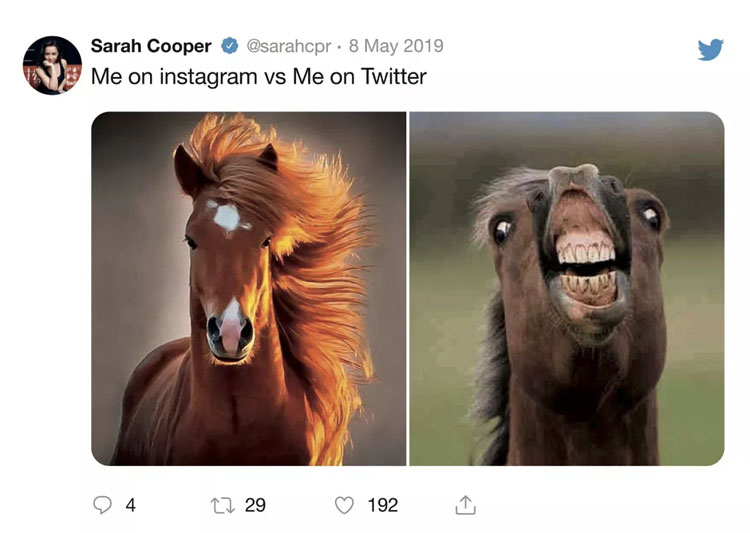This screenshot has width=750, height=533.
Task: Open the 8 May 2019 timestamp link
Action: point(396,46)
